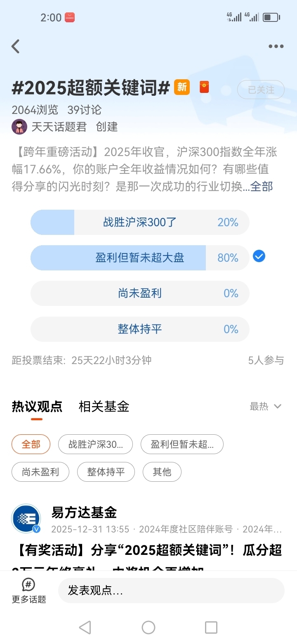Select the 尚未盈利 poll option
The height and width of the screenshot is (644, 297).
(x=140, y=294)
